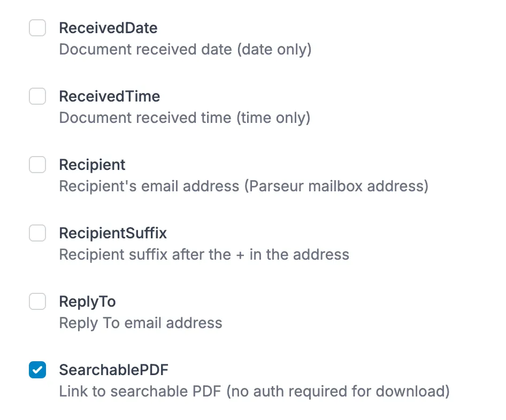Check the Recipient field checkbox
The image size is (506, 420).
coord(37,165)
